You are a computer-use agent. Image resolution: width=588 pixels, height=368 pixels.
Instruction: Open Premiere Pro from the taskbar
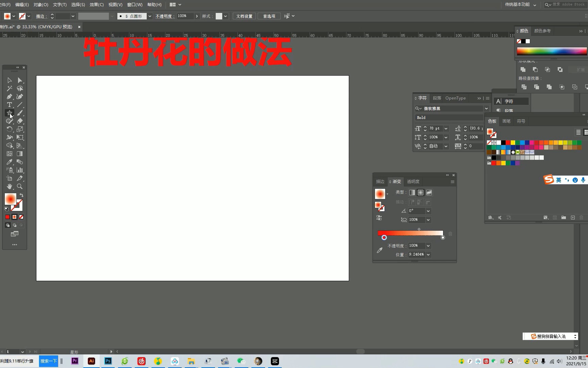(x=75, y=361)
